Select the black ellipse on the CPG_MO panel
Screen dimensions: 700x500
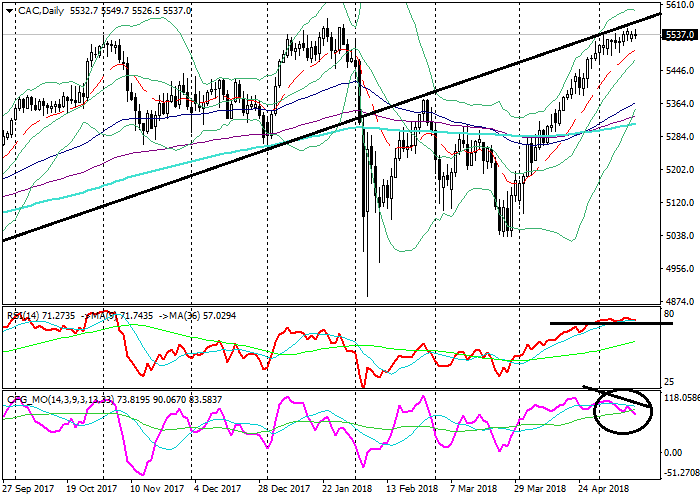pyautogui.click(x=621, y=410)
